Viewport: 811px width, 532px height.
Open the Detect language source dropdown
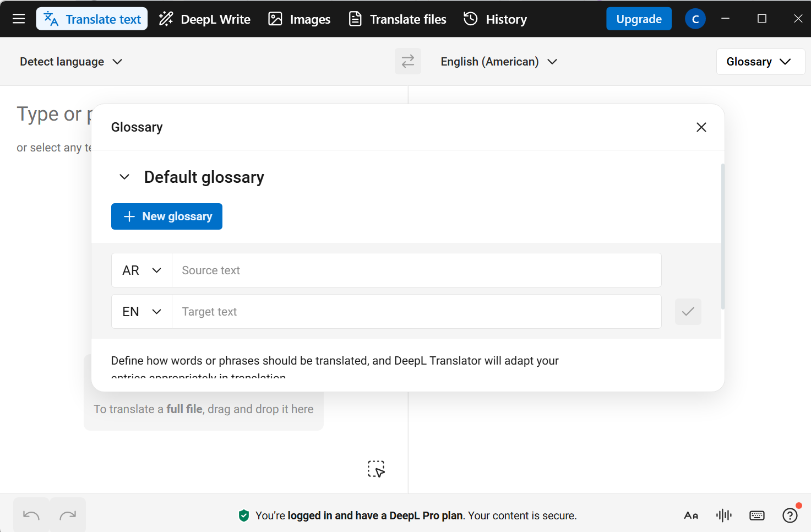(71, 62)
